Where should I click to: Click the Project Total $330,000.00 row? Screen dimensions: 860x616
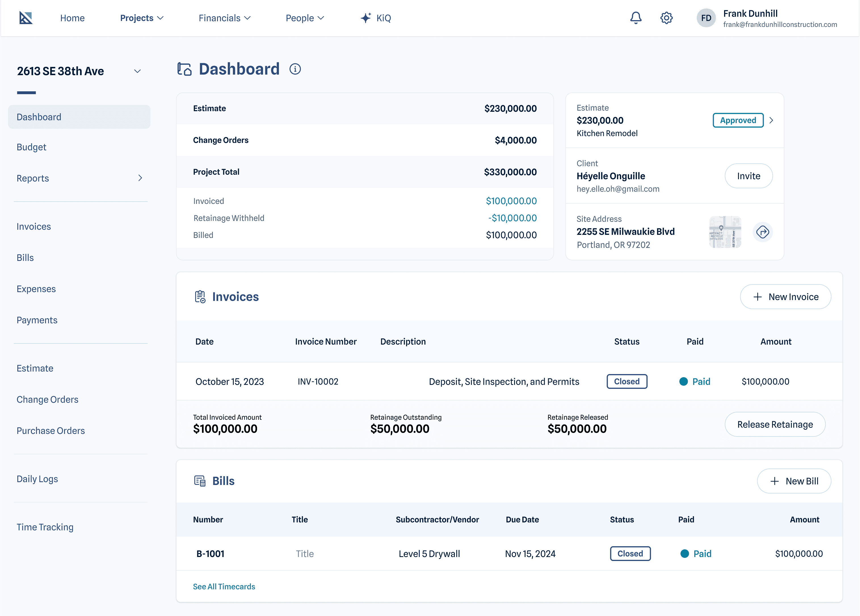click(365, 172)
